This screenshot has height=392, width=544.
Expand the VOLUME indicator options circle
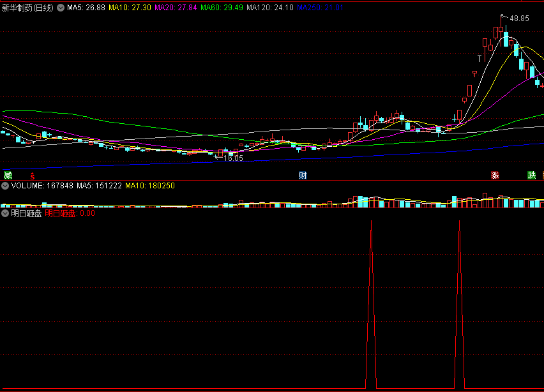pos(5,186)
